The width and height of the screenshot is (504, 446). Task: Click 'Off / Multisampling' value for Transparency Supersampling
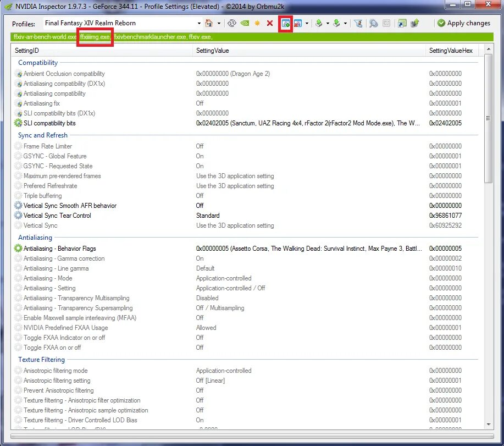pyautogui.click(x=220, y=308)
